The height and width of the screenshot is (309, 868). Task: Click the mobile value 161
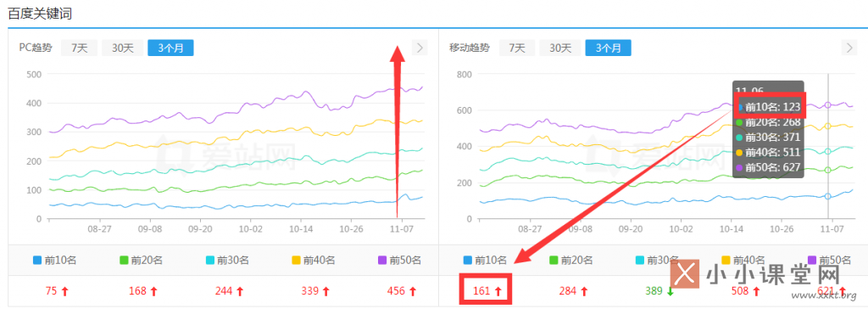tap(481, 290)
